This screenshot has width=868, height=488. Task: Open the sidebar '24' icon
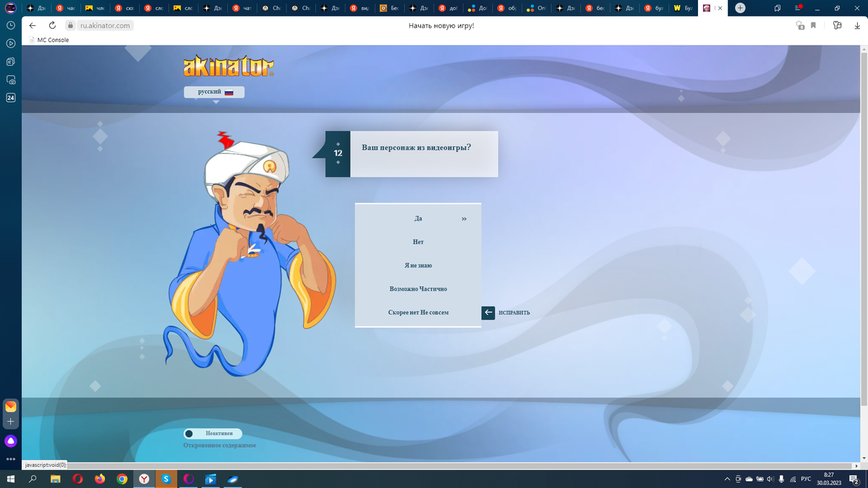coord(11,98)
